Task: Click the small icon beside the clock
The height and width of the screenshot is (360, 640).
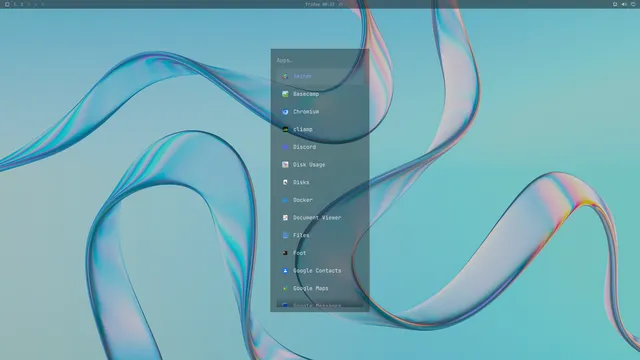Action: click(x=341, y=4)
